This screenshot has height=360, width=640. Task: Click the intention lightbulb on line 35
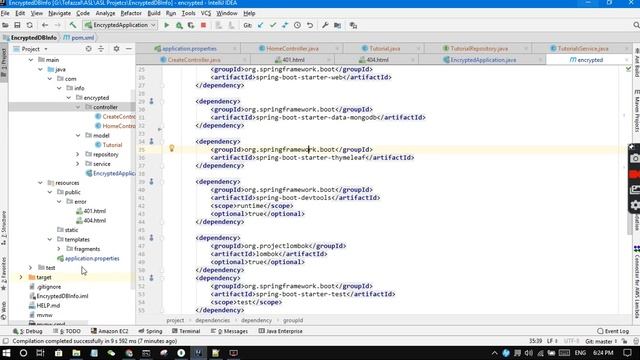(x=171, y=149)
